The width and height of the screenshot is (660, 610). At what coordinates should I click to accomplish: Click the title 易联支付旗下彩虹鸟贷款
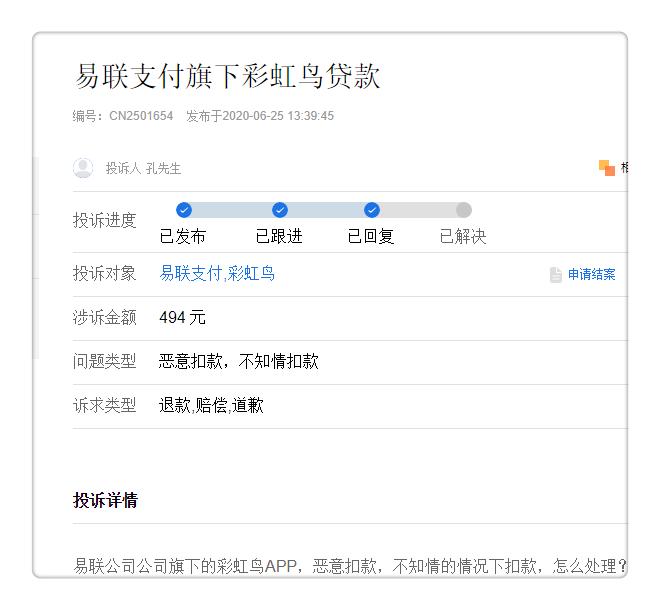coord(228,76)
